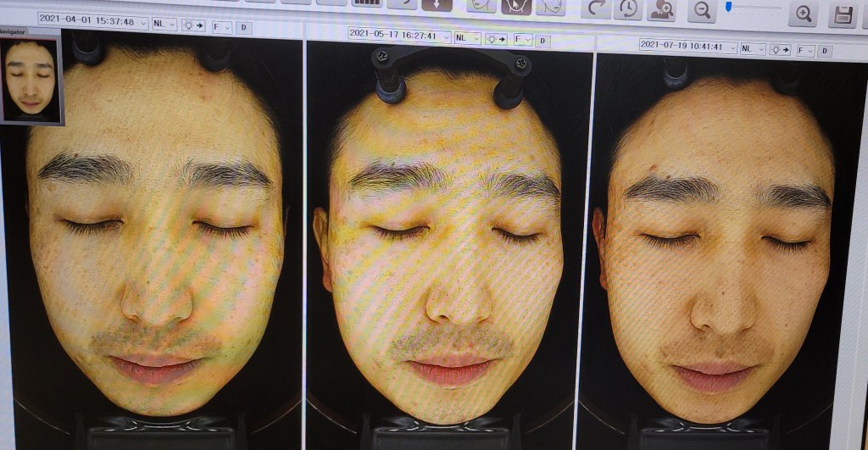This screenshot has width=868, height=450.
Task: Select the right face profile view icon
Action: (551, 7)
